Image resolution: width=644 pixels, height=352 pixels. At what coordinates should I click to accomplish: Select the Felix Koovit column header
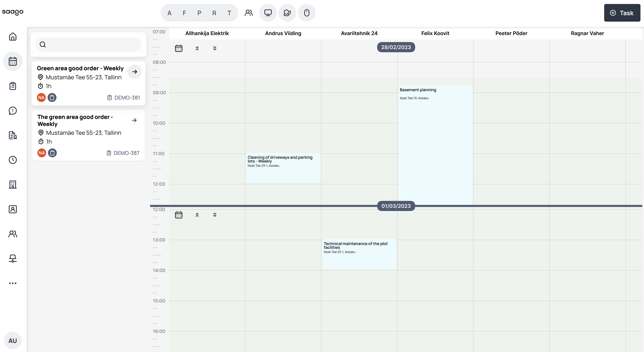pyautogui.click(x=435, y=33)
